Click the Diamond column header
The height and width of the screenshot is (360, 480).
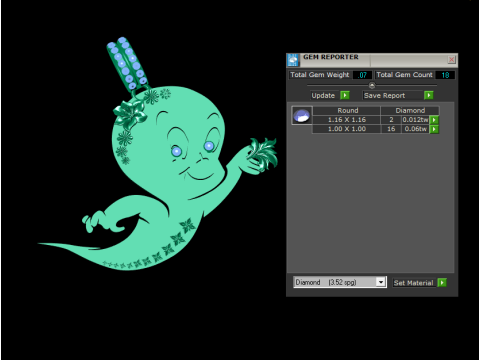[410, 110]
